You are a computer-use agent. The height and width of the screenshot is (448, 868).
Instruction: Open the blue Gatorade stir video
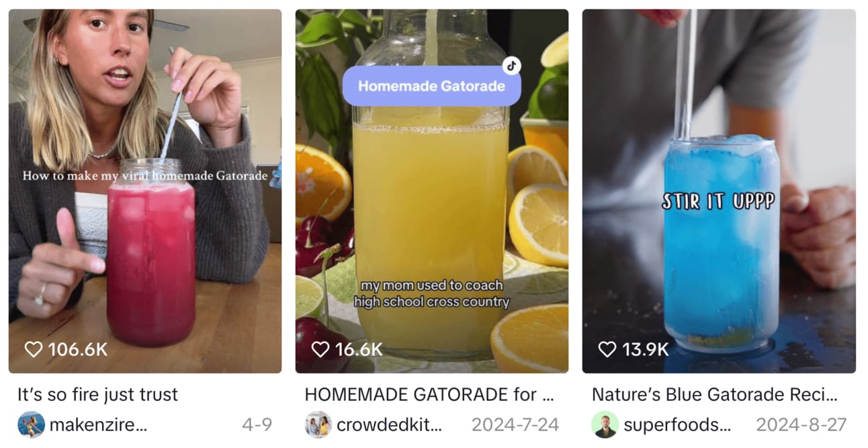(x=719, y=191)
